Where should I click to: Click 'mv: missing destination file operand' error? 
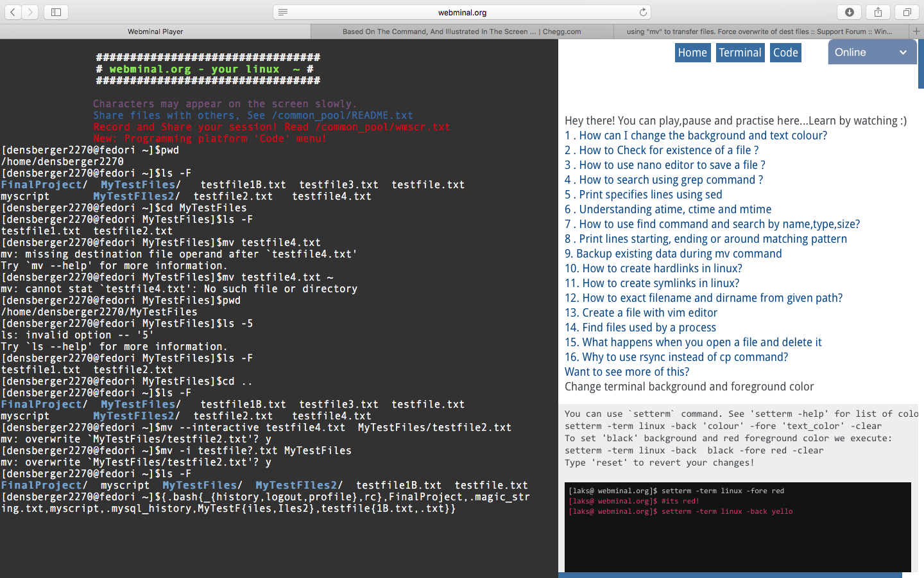click(x=179, y=254)
